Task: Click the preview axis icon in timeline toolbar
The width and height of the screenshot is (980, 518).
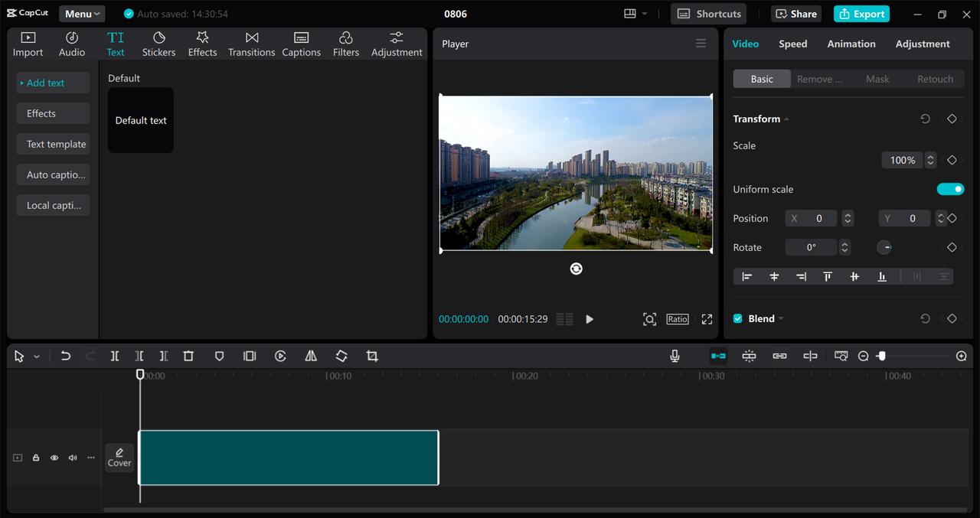Action: (841, 356)
